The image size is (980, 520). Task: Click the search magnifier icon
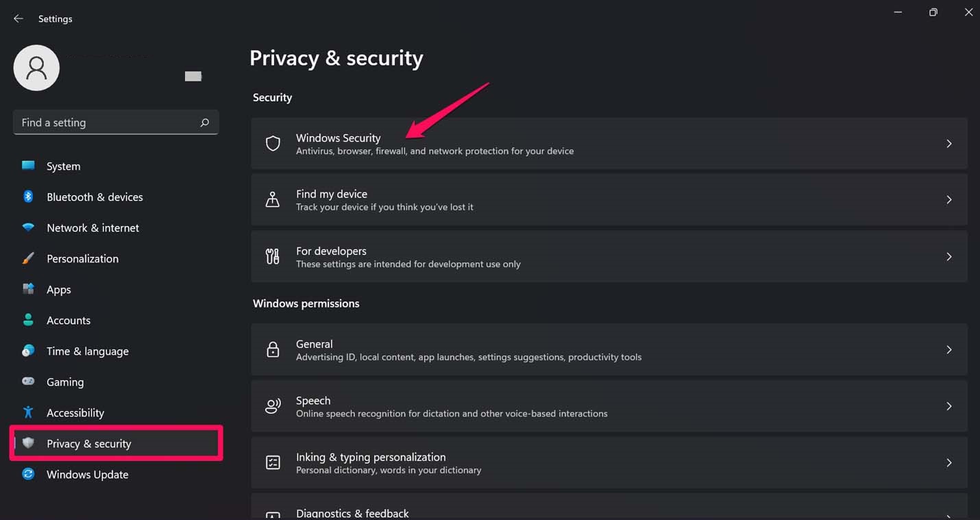coord(204,122)
